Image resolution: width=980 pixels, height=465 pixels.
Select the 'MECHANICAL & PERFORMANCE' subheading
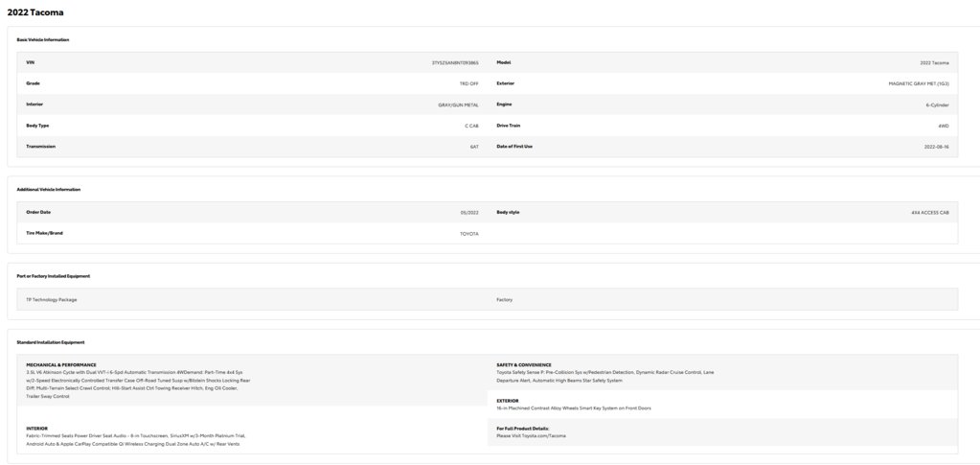tap(61, 365)
